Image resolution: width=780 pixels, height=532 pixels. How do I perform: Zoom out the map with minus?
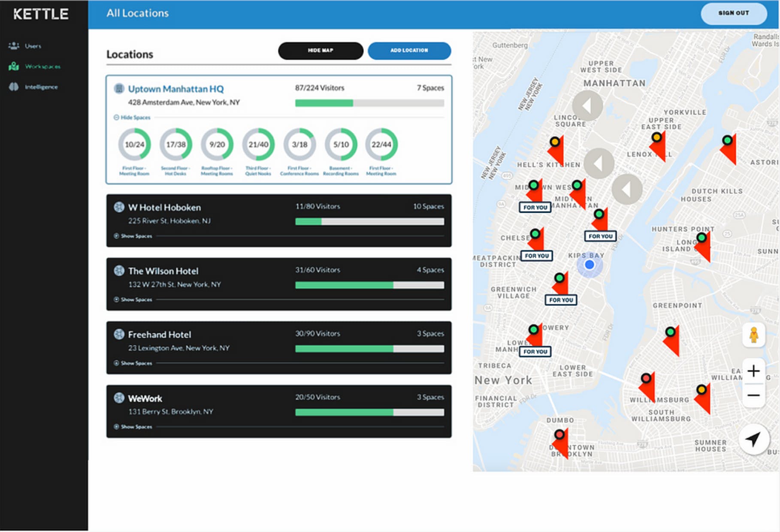coord(754,395)
